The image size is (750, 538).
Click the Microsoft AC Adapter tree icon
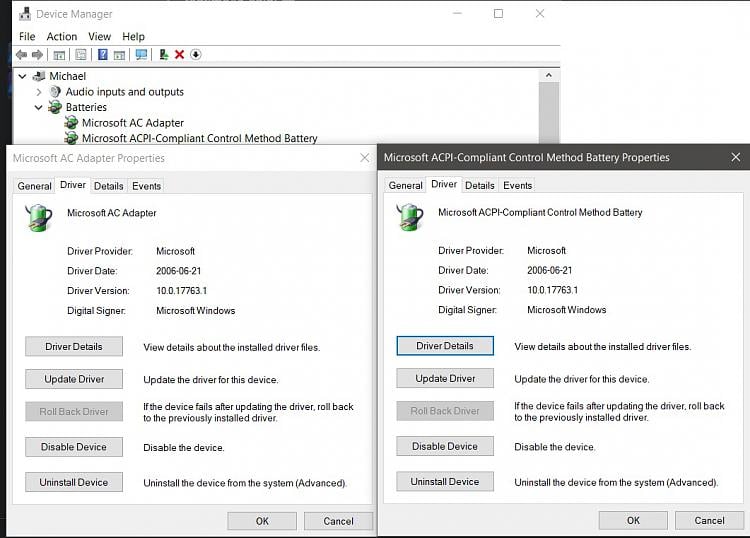click(71, 123)
